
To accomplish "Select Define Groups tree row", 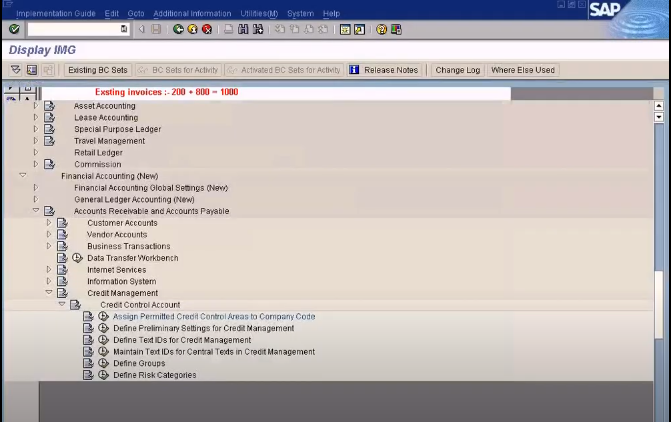I will [x=139, y=363].
